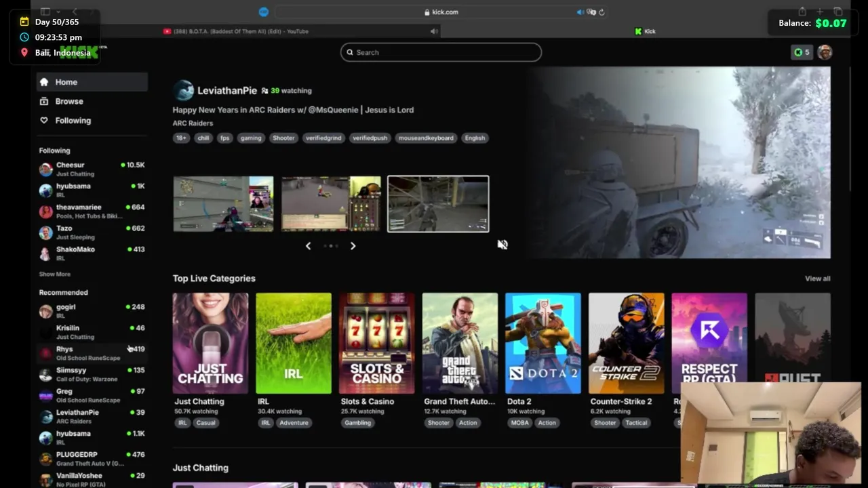Screen dimensions: 868x488
Task: Select the 18+ tag
Action: [x=181, y=138]
